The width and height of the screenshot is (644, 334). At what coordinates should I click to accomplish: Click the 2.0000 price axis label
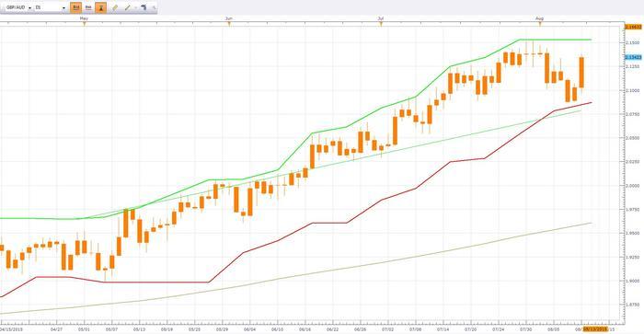pyautogui.click(x=633, y=186)
